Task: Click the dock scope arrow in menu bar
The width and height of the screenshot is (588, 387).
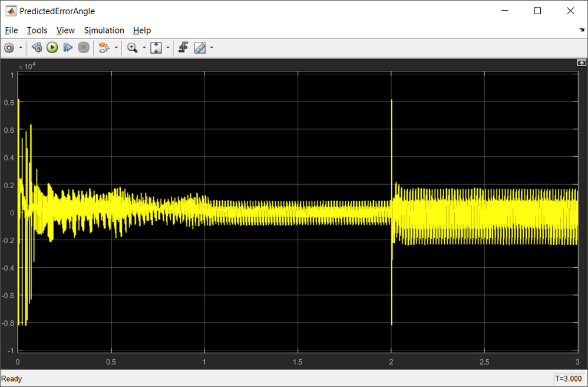Action: pyautogui.click(x=582, y=29)
